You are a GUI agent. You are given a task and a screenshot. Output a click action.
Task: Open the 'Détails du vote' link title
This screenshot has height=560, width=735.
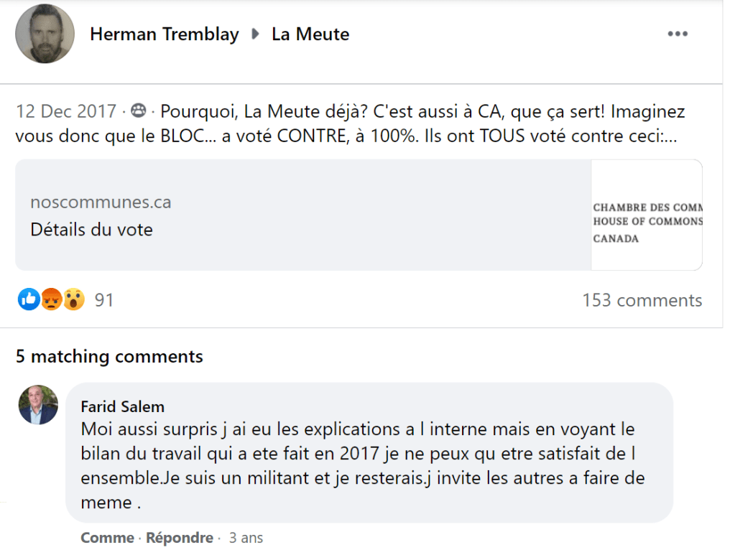point(91,230)
